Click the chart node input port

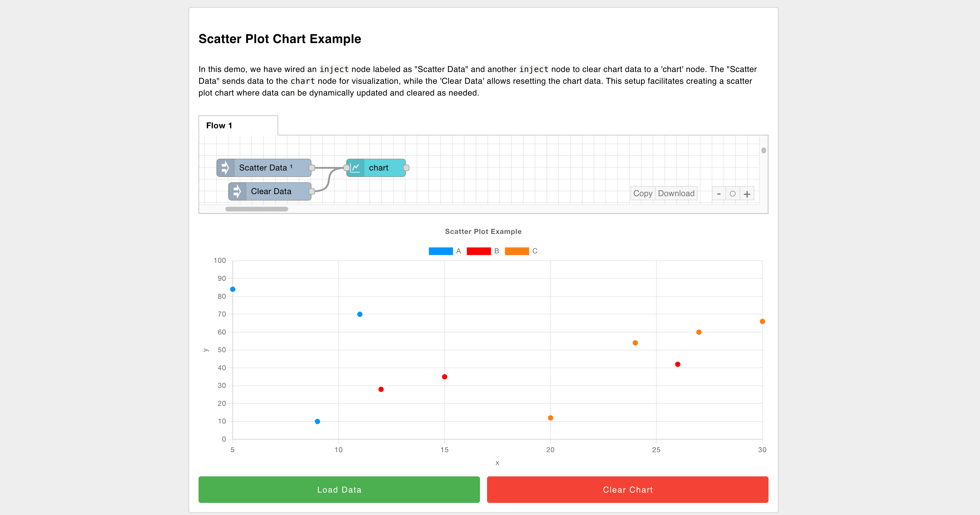(x=346, y=167)
